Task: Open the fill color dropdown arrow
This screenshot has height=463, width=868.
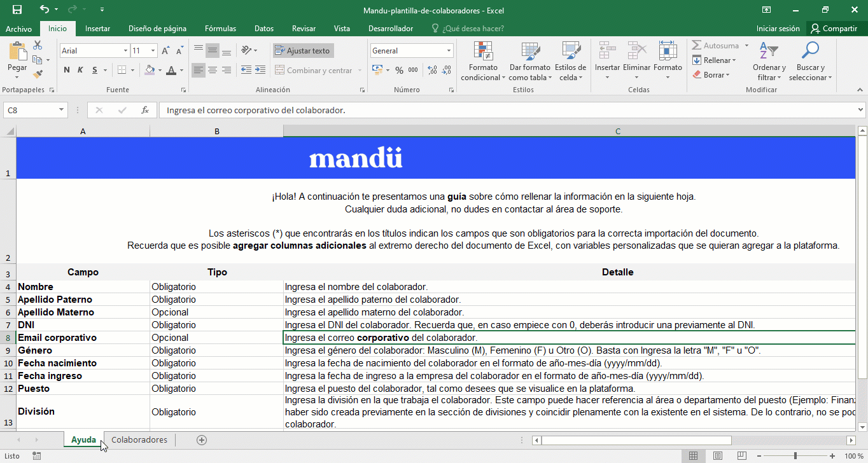Action: point(160,70)
